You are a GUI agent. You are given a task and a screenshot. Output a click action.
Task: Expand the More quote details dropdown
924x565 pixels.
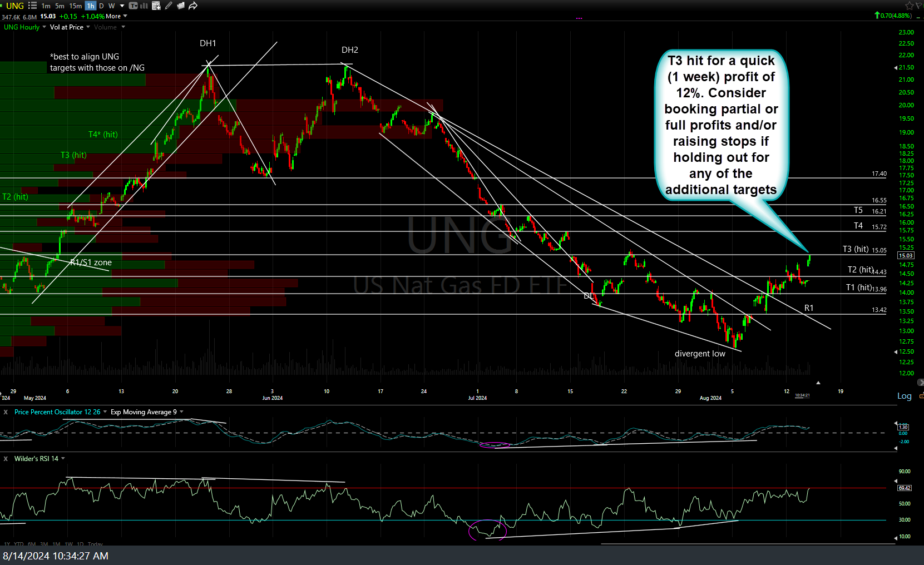click(116, 16)
